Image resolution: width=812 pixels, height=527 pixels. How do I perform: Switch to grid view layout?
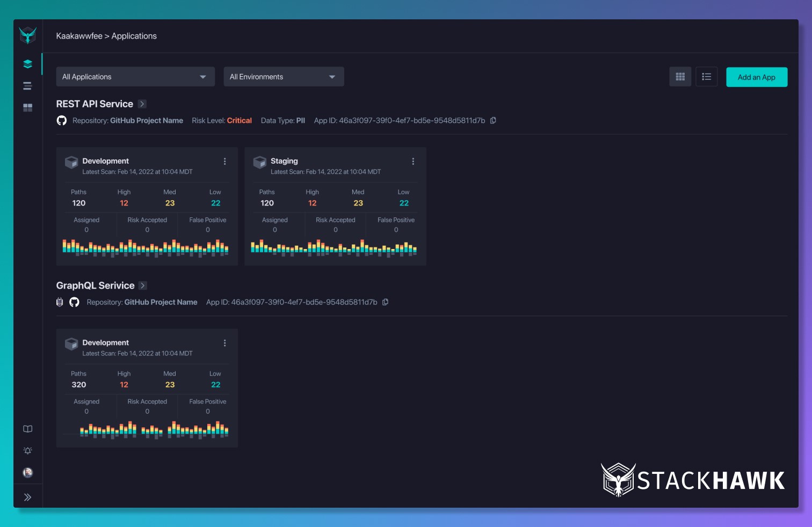coord(680,77)
